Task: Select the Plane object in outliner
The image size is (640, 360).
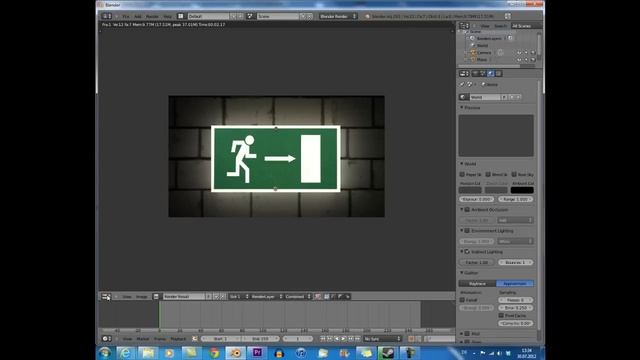Action: tap(482, 59)
